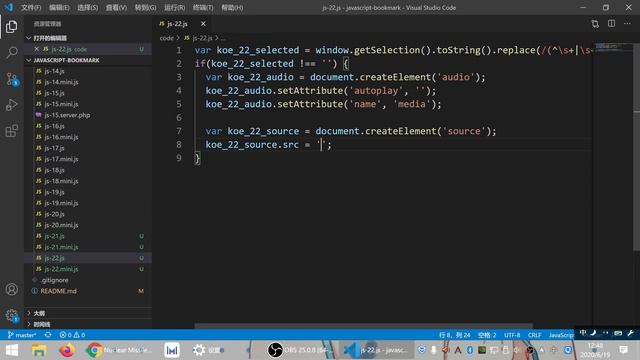The width and height of the screenshot is (640, 360).
Task: Open js-14.js in the file tree
Action: pyautogui.click(x=55, y=71)
